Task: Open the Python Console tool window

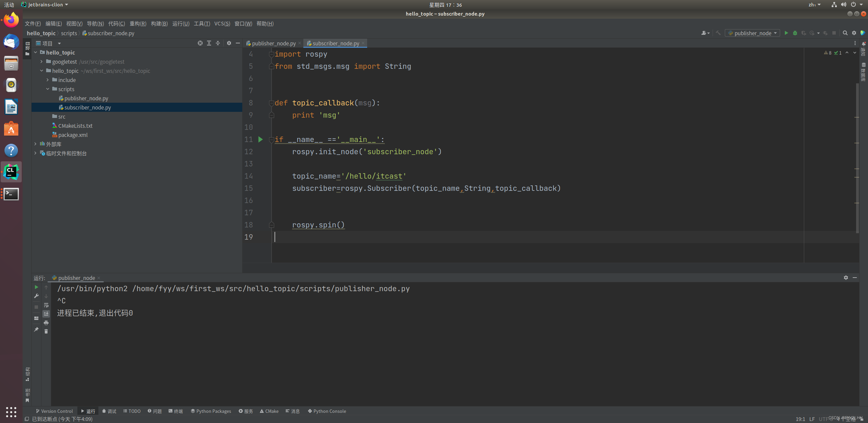Action: point(327,411)
